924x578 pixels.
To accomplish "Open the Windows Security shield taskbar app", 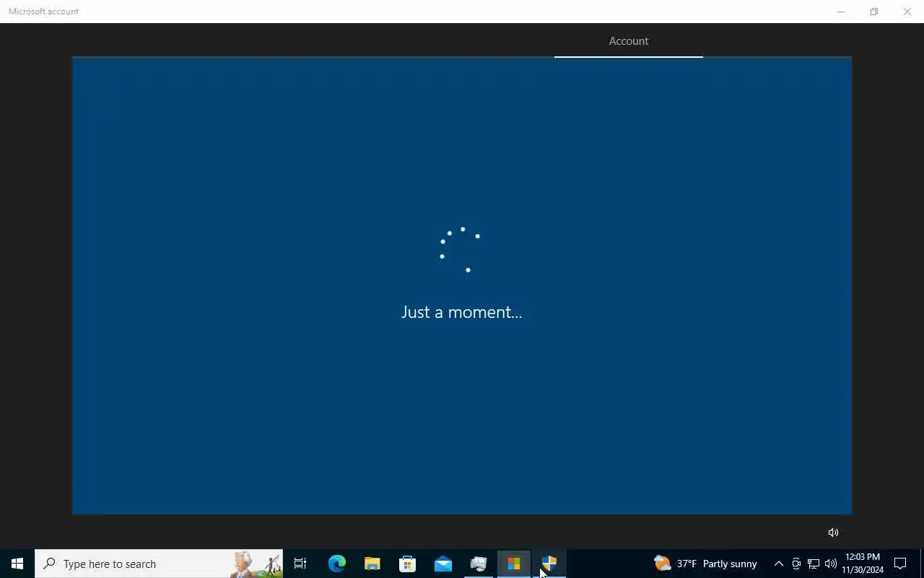I will tap(549, 564).
